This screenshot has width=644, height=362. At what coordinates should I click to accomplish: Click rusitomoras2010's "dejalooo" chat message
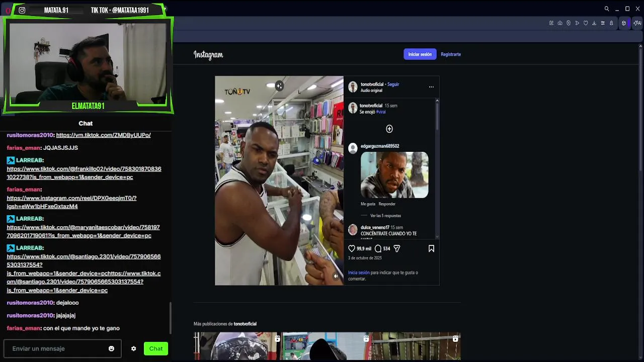(x=67, y=303)
